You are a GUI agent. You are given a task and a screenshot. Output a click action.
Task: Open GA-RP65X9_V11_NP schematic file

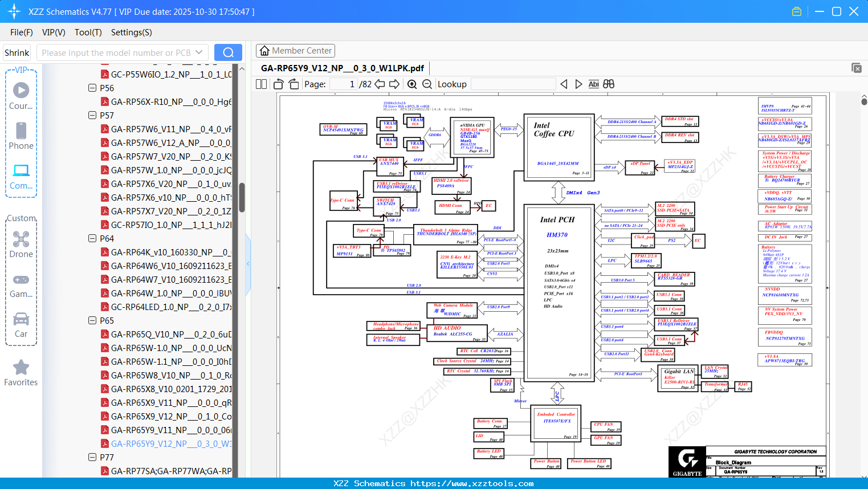tap(171, 402)
